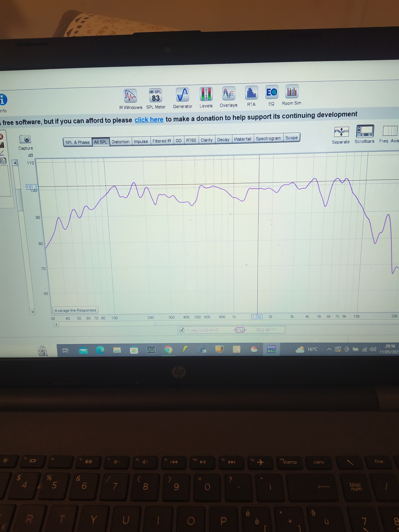Click the '99.2 dB' legend value
This screenshot has height=532, width=399.
pos(263,330)
